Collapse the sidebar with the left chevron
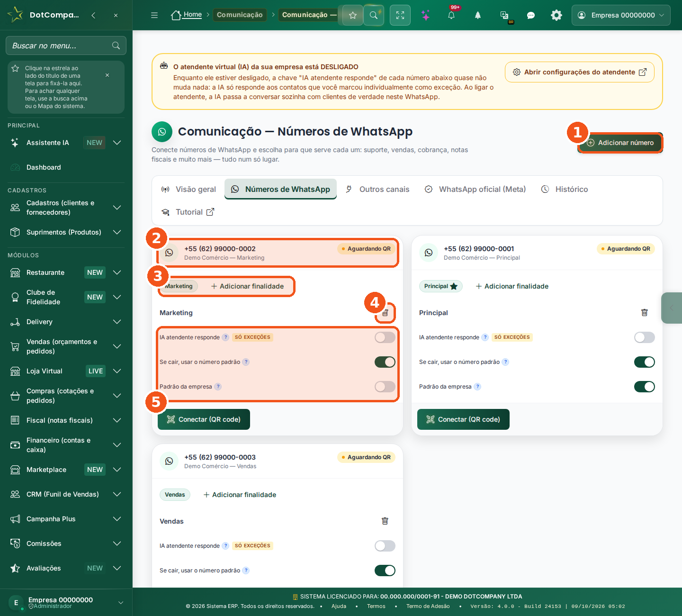The width and height of the screenshot is (682, 616). (x=94, y=15)
